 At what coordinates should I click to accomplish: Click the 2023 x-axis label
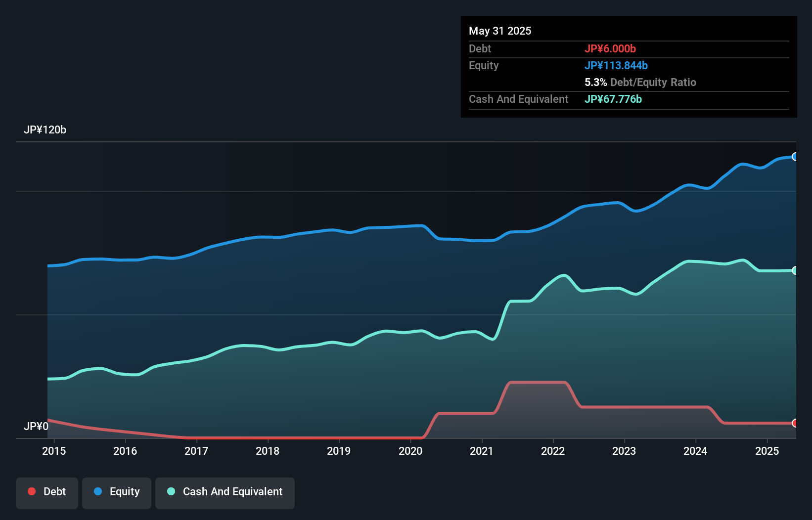(624, 451)
